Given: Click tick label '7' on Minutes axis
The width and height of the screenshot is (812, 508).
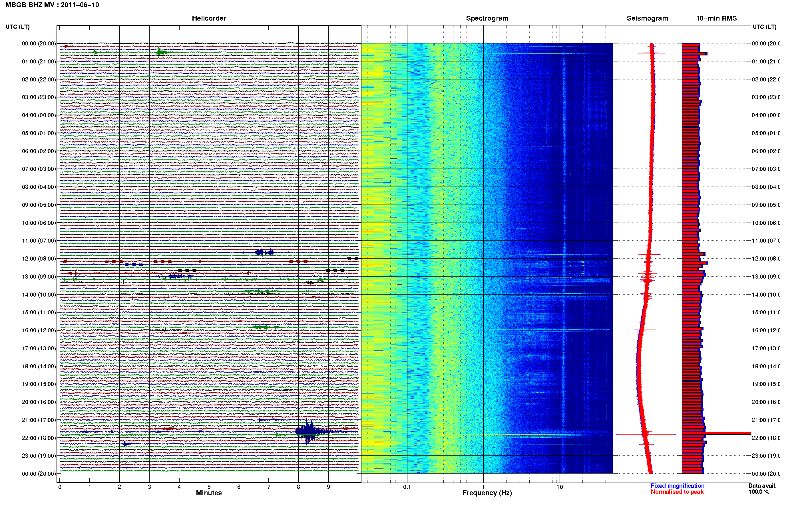Looking at the screenshot, I should click(x=269, y=487).
